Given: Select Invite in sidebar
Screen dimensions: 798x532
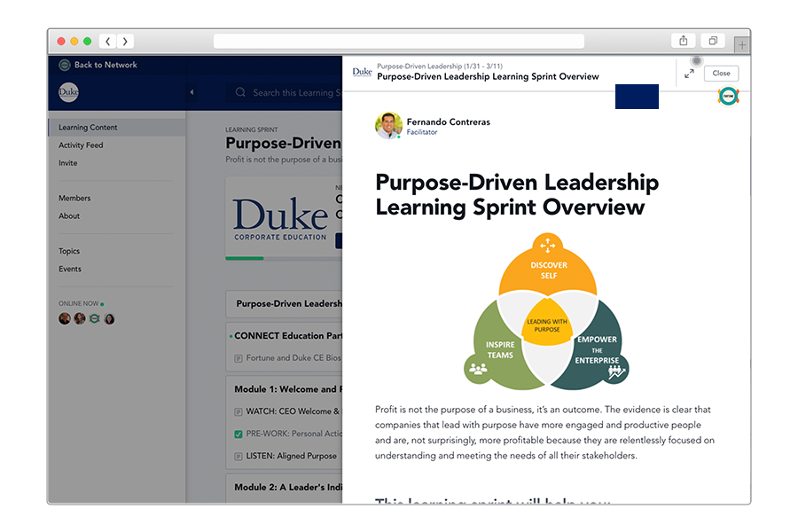Looking at the screenshot, I should 68,163.
